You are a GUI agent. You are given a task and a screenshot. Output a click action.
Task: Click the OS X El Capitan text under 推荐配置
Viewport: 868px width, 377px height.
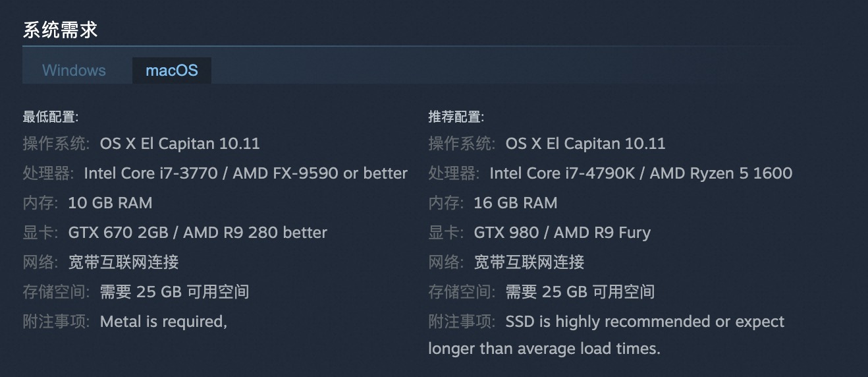tap(585, 144)
